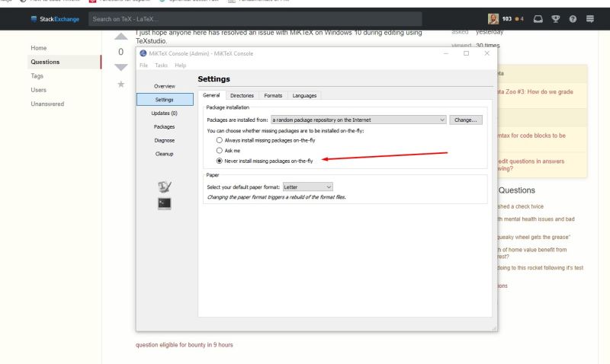
Task: Switch to the Directories tab
Action: click(x=242, y=95)
